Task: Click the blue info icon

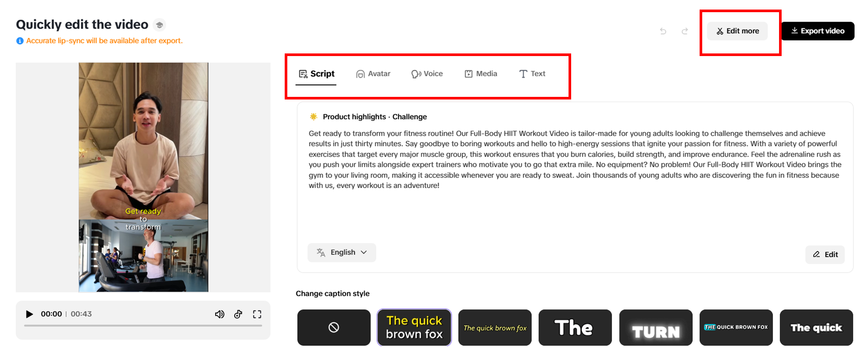Action: tap(20, 41)
